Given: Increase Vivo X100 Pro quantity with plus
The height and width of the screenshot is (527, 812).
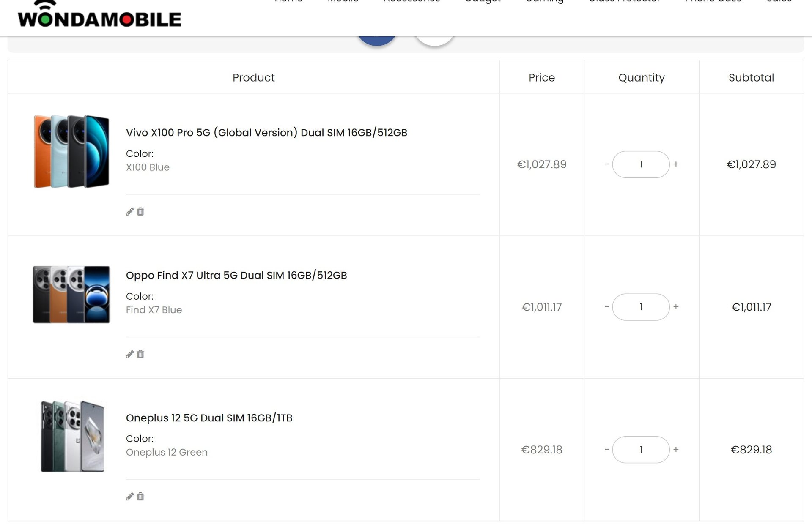Looking at the screenshot, I should (x=676, y=164).
